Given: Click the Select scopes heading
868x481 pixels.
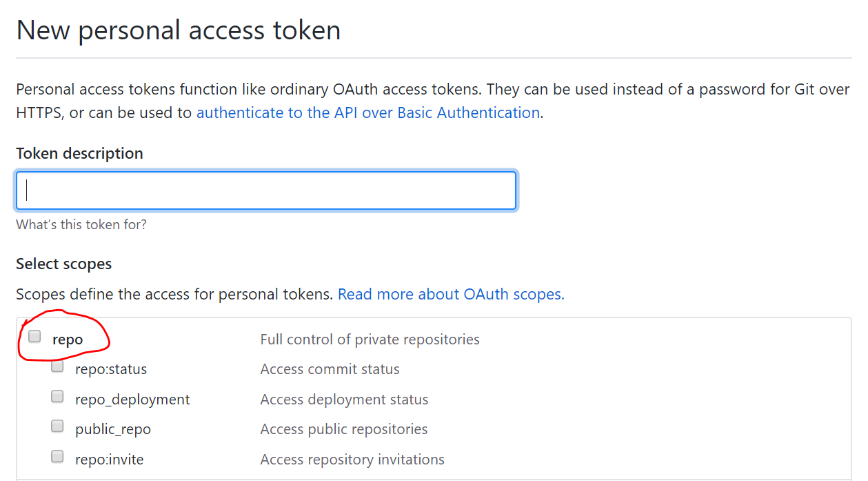Looking at the screenshot, I should (x=63, y=264).
